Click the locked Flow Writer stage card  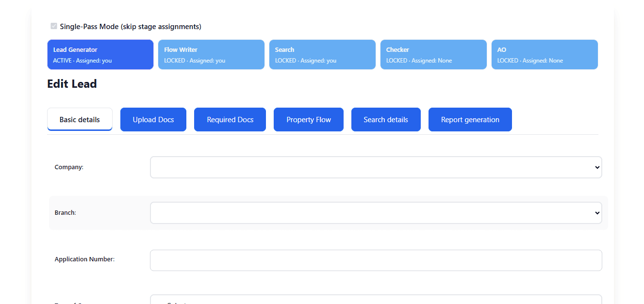(x=211, y=54)
